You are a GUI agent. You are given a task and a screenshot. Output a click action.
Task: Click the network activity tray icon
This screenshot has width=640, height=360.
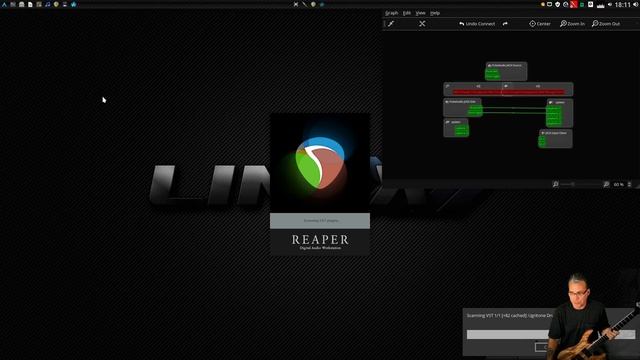pos(600,5)
